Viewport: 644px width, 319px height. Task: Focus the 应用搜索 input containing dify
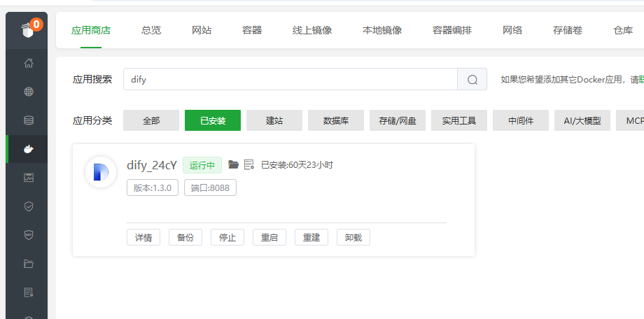(x=290, y=80)
